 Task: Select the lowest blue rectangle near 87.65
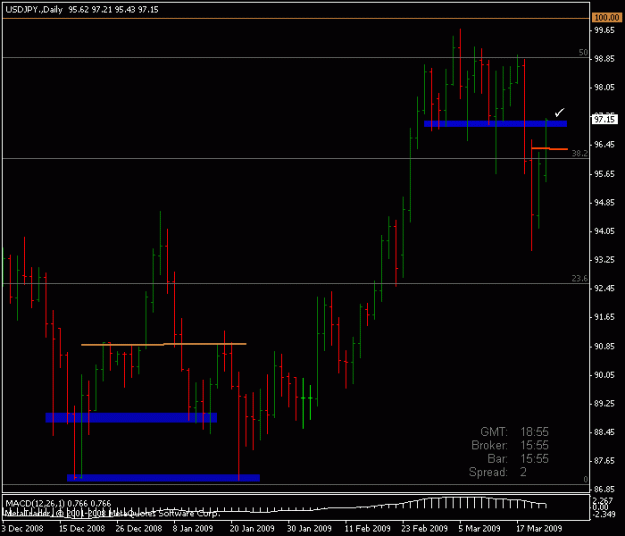coord(163,478)
